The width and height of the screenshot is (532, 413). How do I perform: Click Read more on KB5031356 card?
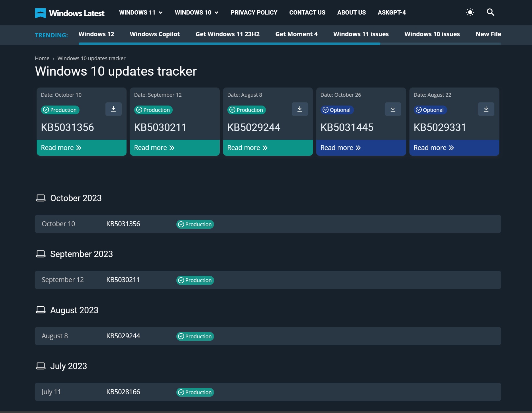point(81,148)
